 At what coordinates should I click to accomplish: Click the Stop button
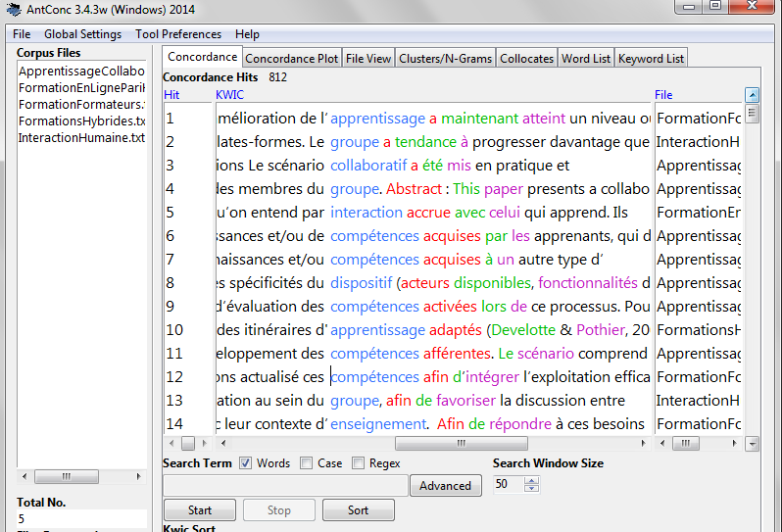(x=278, y=510)
